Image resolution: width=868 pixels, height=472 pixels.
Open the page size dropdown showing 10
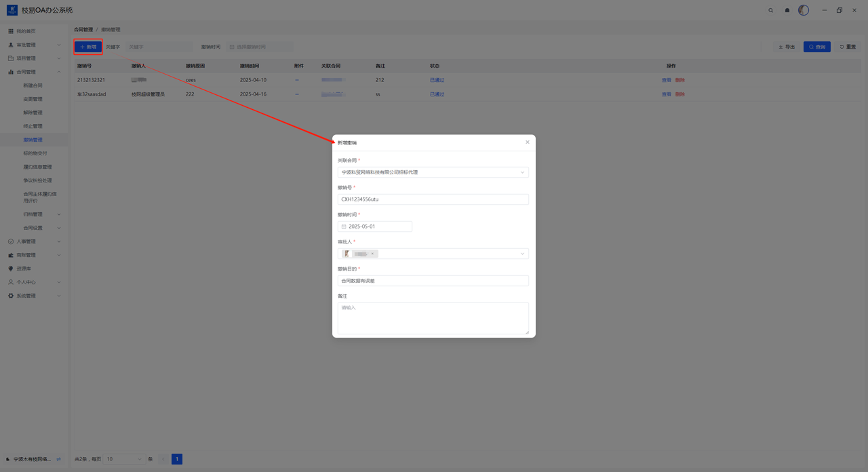pyautogui.click(x=124, y=459)
